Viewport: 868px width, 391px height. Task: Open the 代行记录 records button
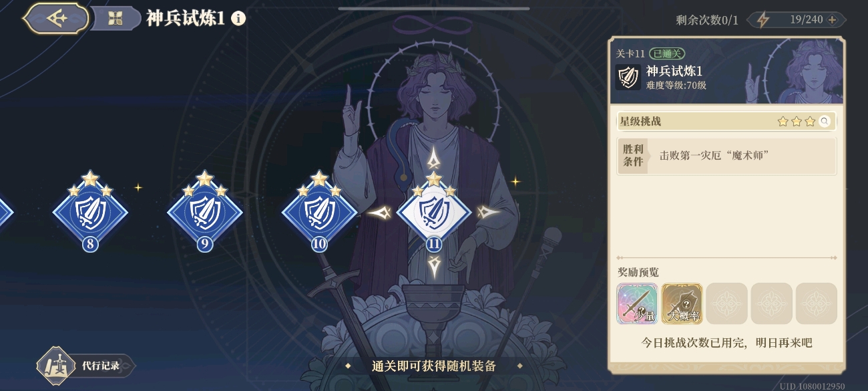[85, 366]
